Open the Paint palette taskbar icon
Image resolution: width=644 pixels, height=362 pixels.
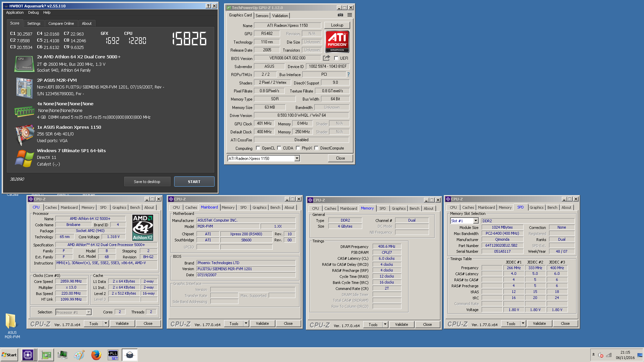[x=79, y=355]
